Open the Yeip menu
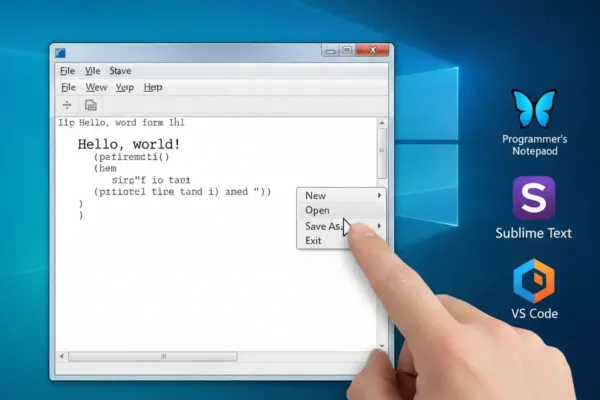Image resolution: width=600 pixels, height=400 pixels. [125, 88]
